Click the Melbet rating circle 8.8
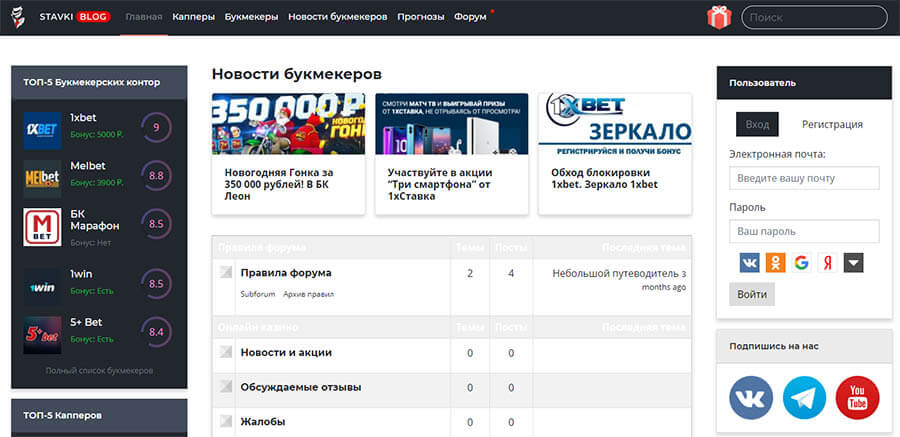This screenshot has height=437, width=900. (156, 176)
